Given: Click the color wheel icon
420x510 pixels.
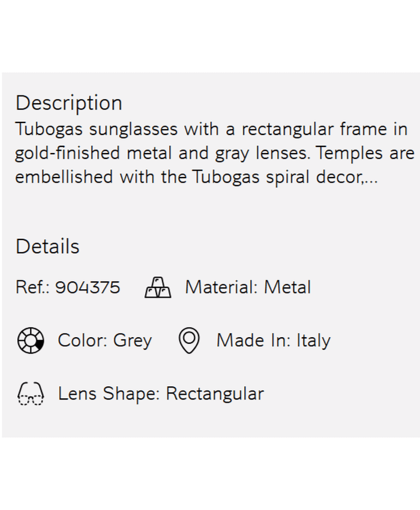Looking at the screenshot, I should click(x=30, y=340).
